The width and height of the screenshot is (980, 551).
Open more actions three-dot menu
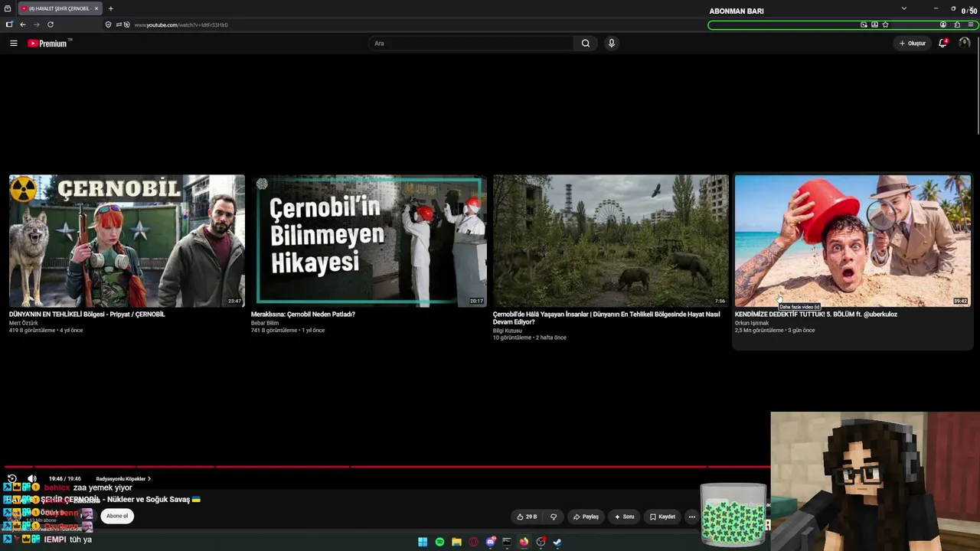692,517
